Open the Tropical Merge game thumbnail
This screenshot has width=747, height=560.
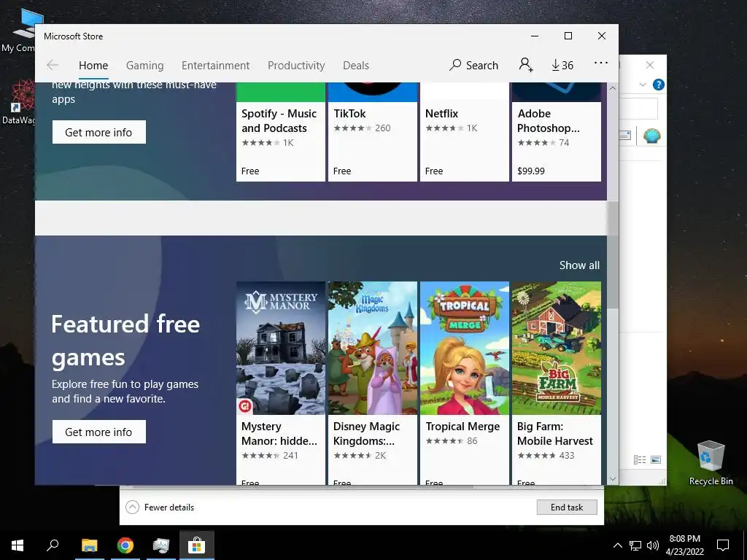pos(465,348)
